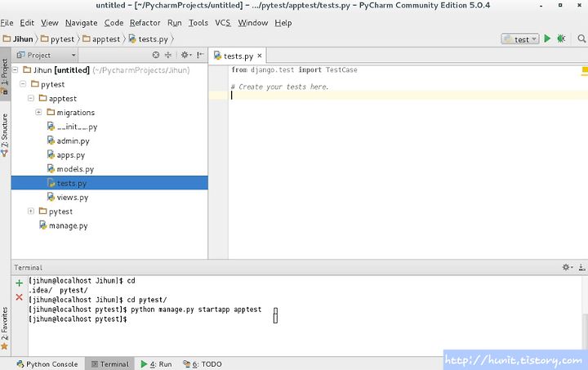Open the test run configuration dropdown
The width and height of the screenshot is (588, 370).
click(520, 39)
